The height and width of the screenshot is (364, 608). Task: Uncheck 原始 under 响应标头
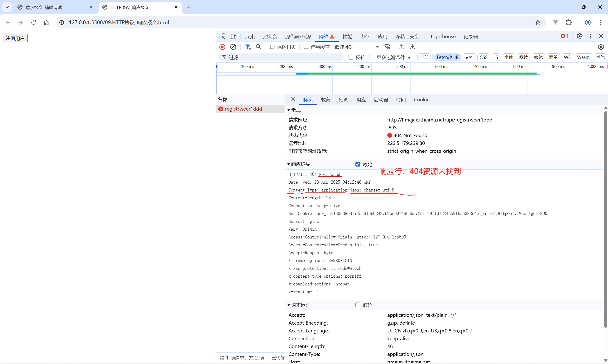(x=358, y=164)
